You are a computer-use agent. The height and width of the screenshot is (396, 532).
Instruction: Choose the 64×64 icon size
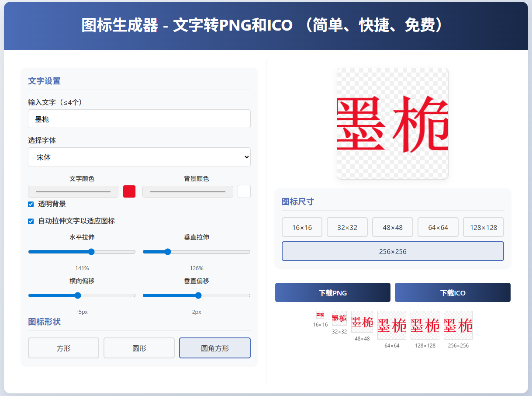click(438, 227)
